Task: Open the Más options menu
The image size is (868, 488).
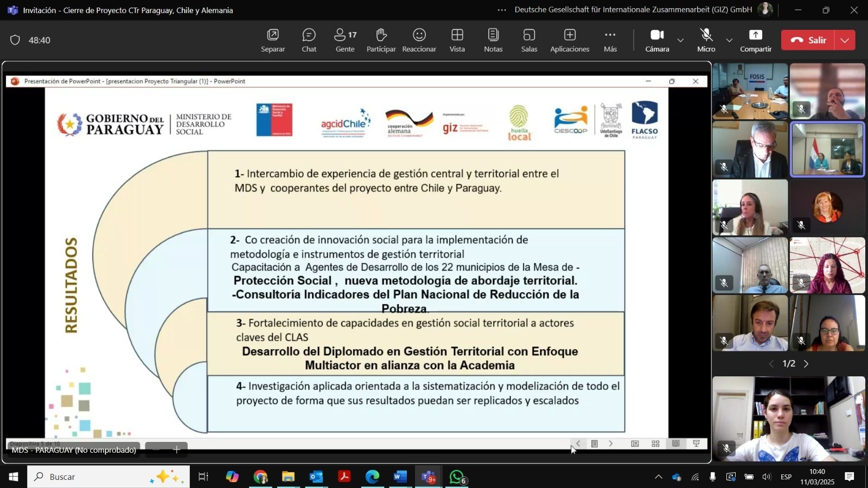Action: [x=610, y=41]
